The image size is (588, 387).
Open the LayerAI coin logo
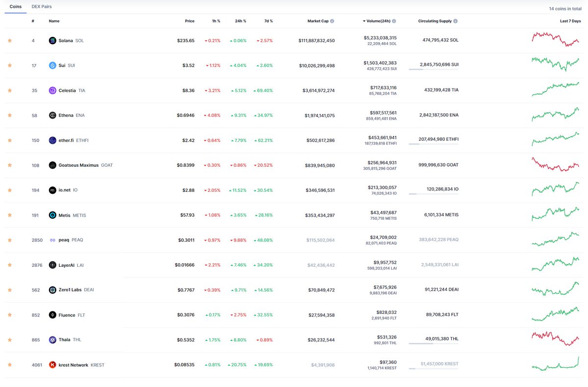tap(52, 265)
